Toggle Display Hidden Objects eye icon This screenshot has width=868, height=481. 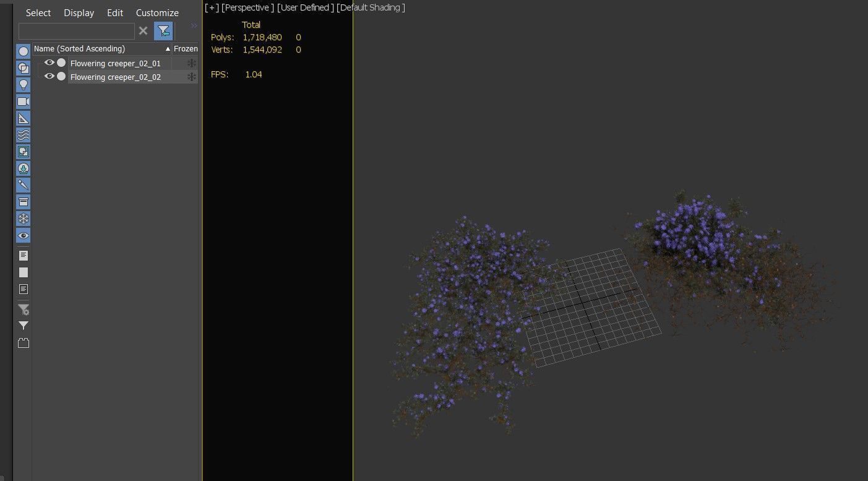click(24, 236)
